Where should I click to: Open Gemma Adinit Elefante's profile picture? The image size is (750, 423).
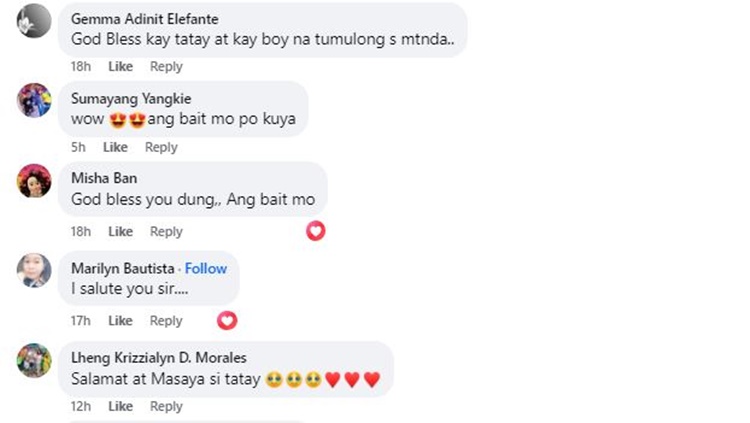(x=34, y=21)
